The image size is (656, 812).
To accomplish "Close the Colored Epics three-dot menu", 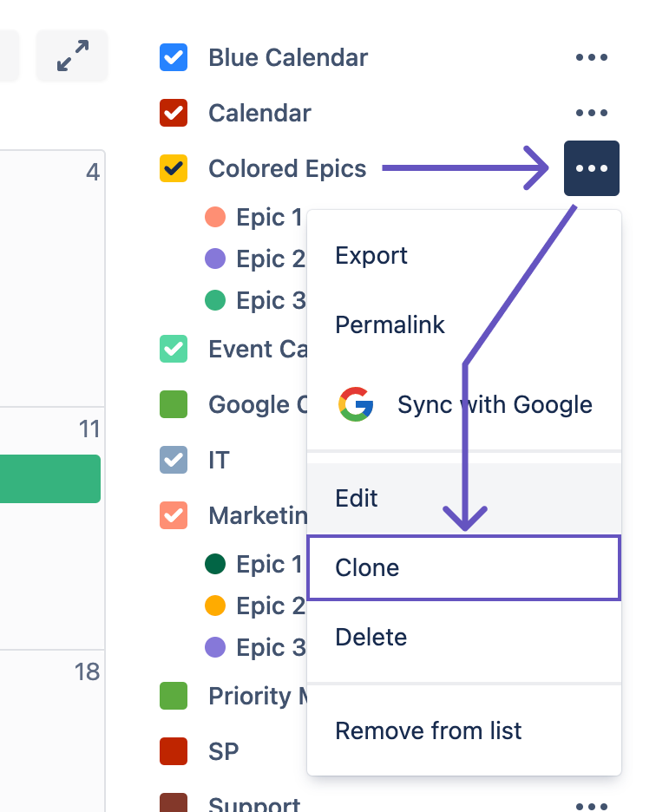I will (x=591, y=168).
